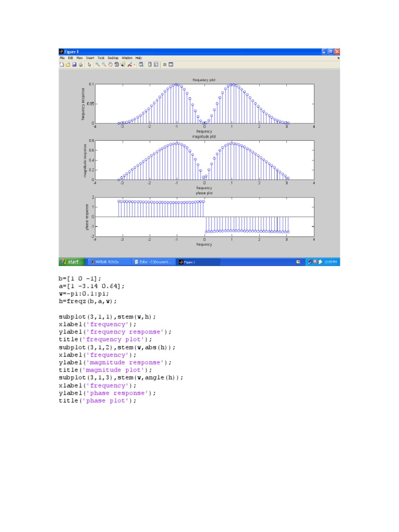Switch to MATLAB R2012a taskbar button

pos(109,262)
